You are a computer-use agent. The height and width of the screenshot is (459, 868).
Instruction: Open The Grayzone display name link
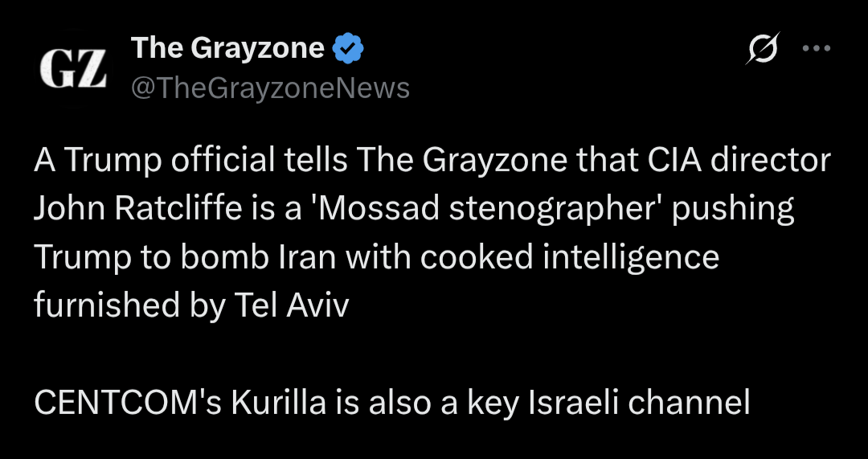pyautogui.click(x=227, y=48)
